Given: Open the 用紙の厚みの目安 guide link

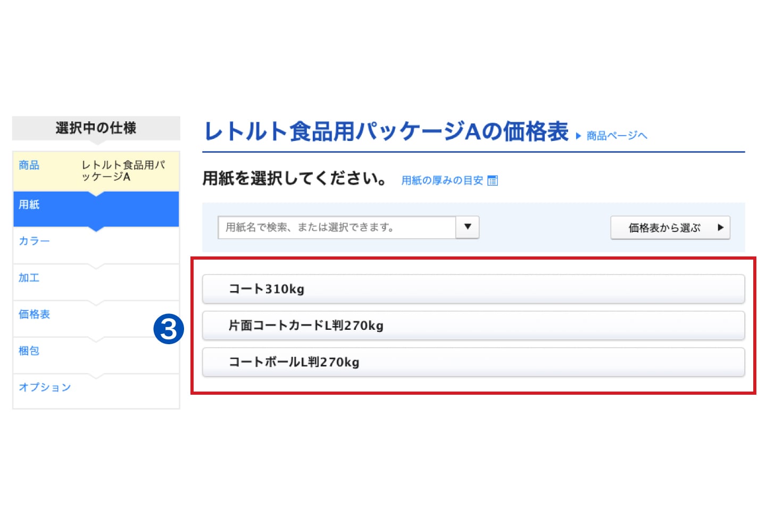Looking at the screenshot, I should [x=442, y=181].
